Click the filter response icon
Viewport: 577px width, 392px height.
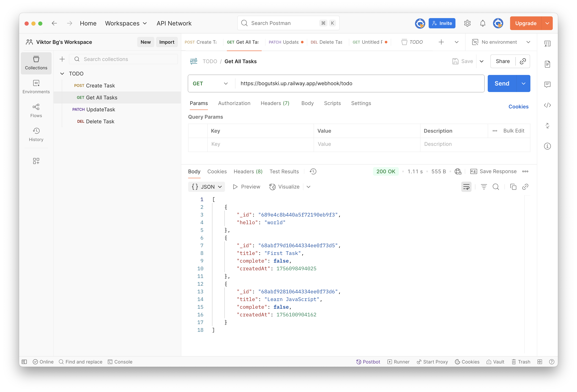[x=484, y=187]
